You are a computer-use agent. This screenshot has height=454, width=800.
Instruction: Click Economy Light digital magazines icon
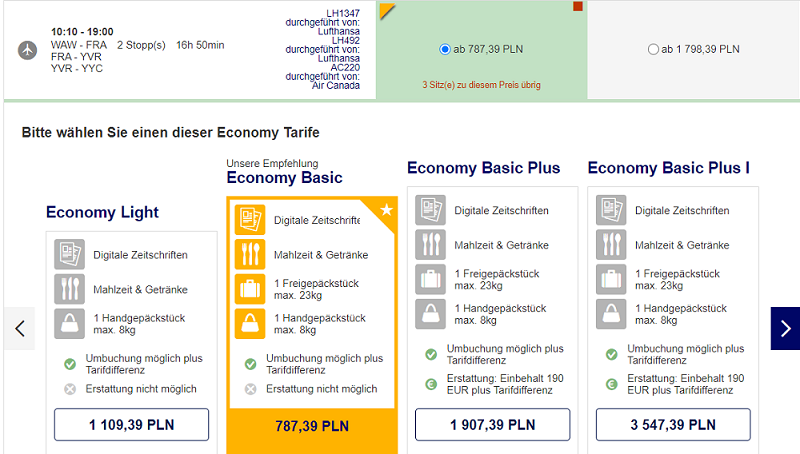[69, 254]
